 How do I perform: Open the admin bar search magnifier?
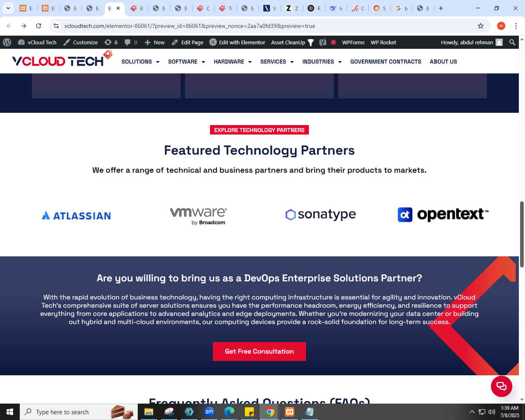point(512,42)
